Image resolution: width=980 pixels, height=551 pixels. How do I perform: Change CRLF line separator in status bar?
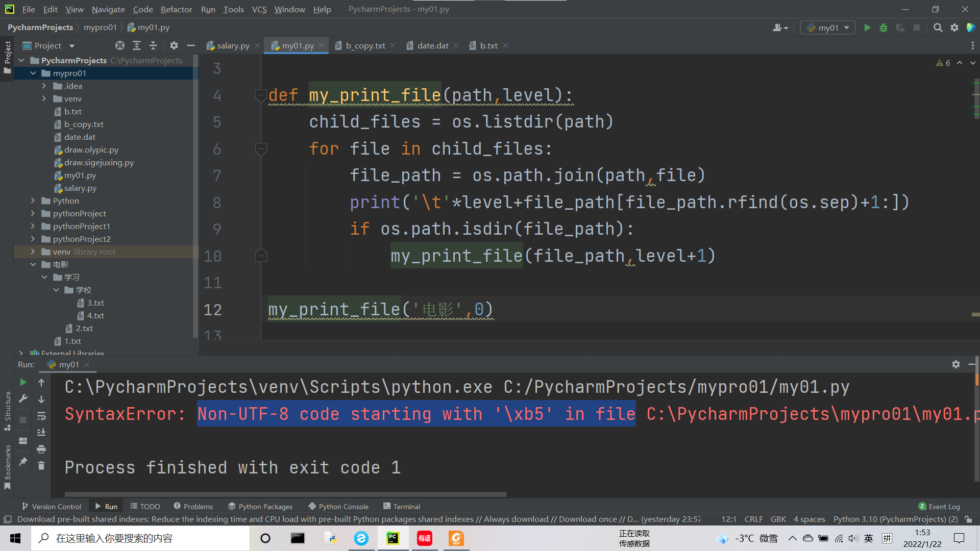pos(753,519)
